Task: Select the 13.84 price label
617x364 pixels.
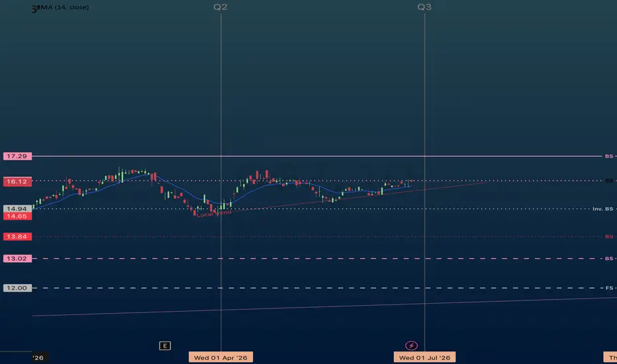Action: click(17, 236)
